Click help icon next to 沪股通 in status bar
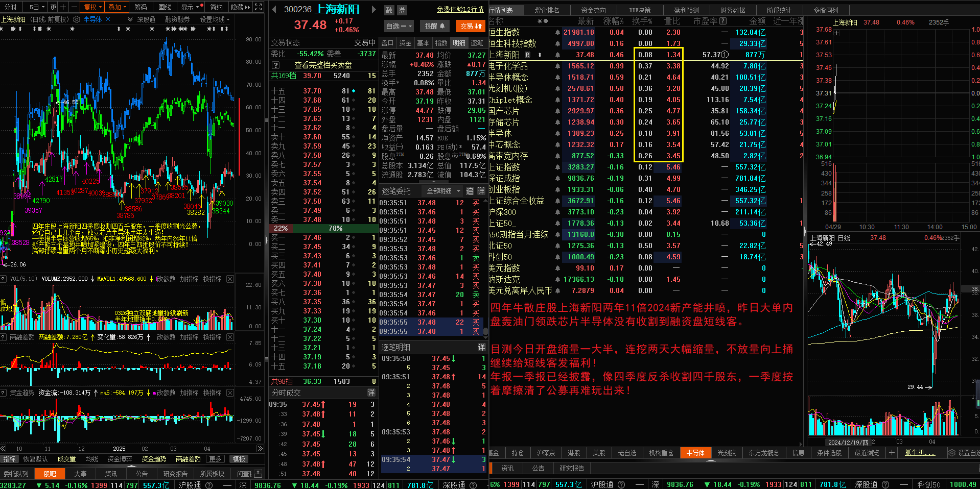 click(x=209, y=485)
